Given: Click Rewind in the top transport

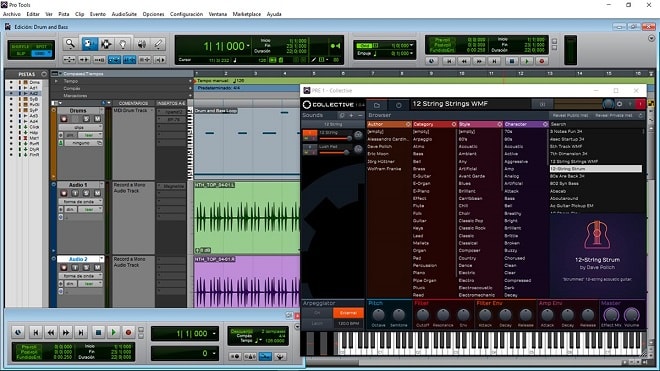Looking at the screenshot, I should (x=464, y=61).
